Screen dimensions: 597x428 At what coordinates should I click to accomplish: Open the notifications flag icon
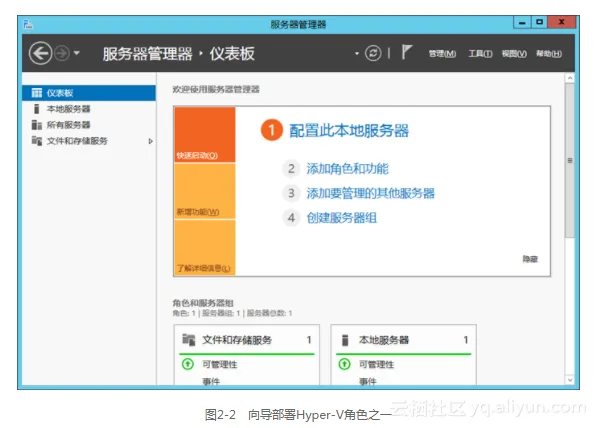[x=407, y=52]
